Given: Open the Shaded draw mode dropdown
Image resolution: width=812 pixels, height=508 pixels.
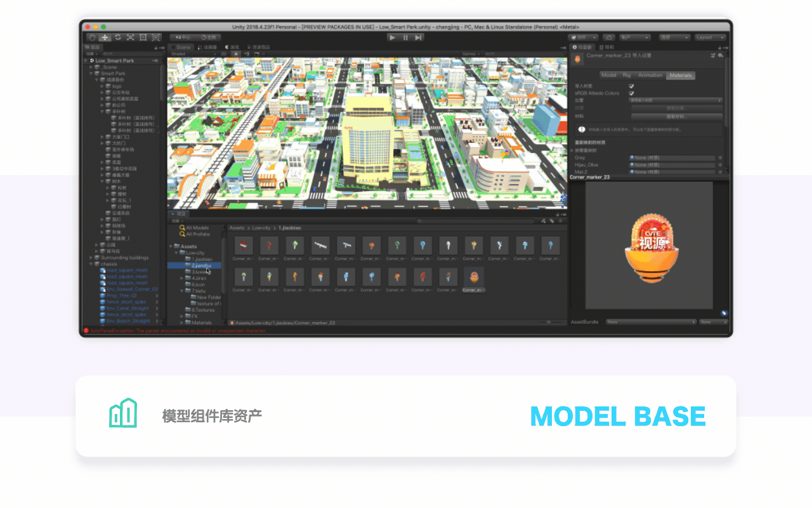Looking at the screenshot, I should pyautogui.click(x=193, y=54).
